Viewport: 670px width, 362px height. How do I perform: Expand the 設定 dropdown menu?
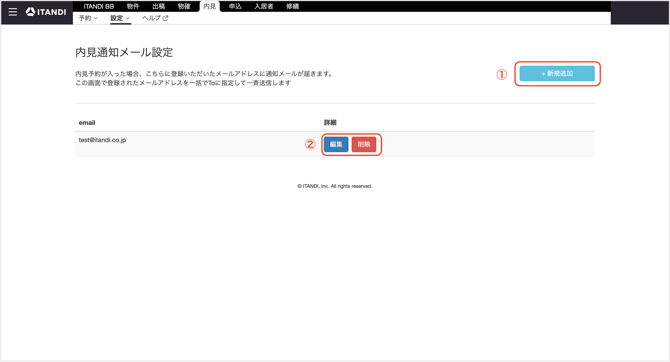pos(120,18)
